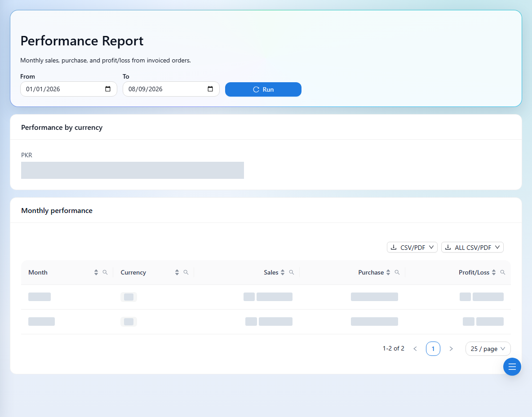The width and height of the screenshot is (532, 417).
Task: Open the 25 / page size dropdown
Action: (488, 349)
